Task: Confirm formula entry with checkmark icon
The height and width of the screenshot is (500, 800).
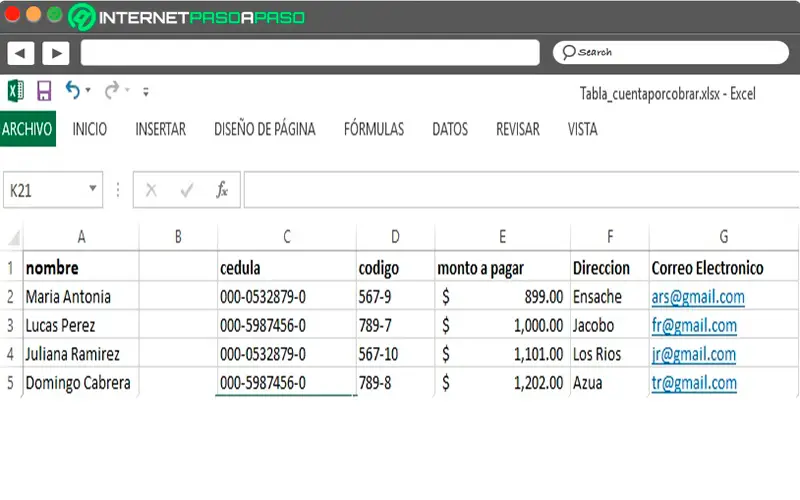Action: pyautogui.click(x=187, y=190)
